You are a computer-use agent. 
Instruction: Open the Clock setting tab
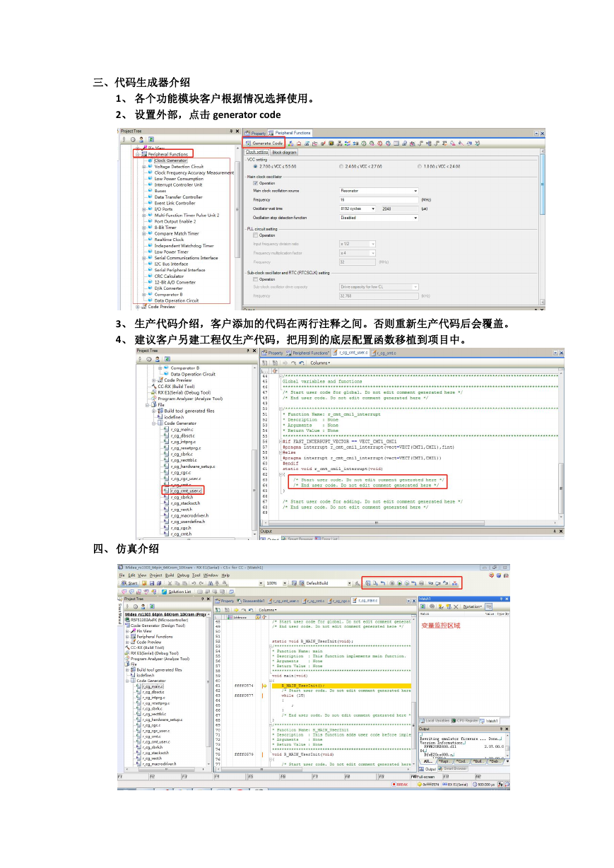pyautogui.click(x=256, y=152)
